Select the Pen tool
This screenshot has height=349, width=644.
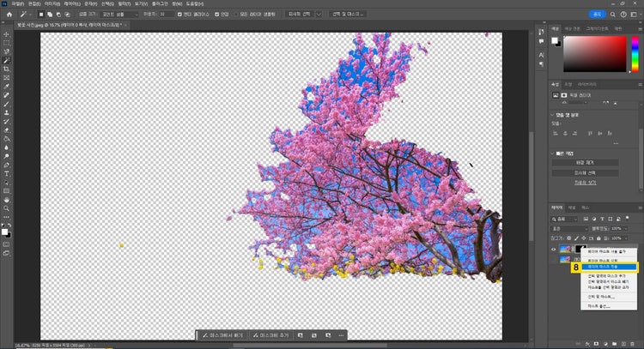pos(7,165)
